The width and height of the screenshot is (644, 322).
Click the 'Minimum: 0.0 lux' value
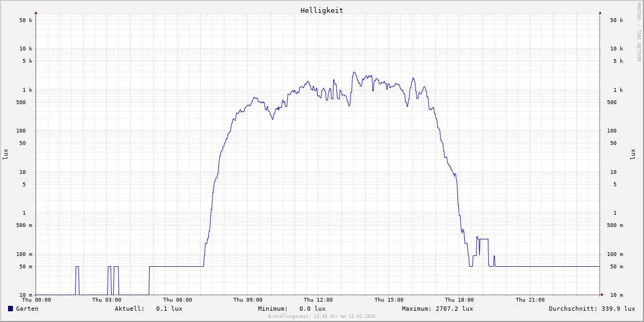point(292,309)
